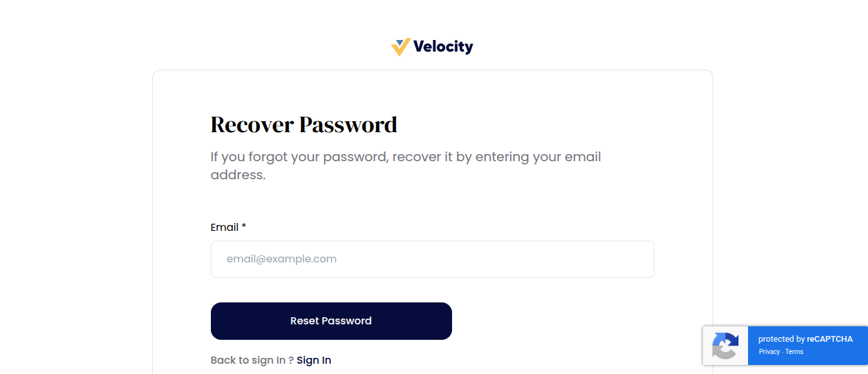Click the reCAPTCHA logo inside the white square

[725, 346]
